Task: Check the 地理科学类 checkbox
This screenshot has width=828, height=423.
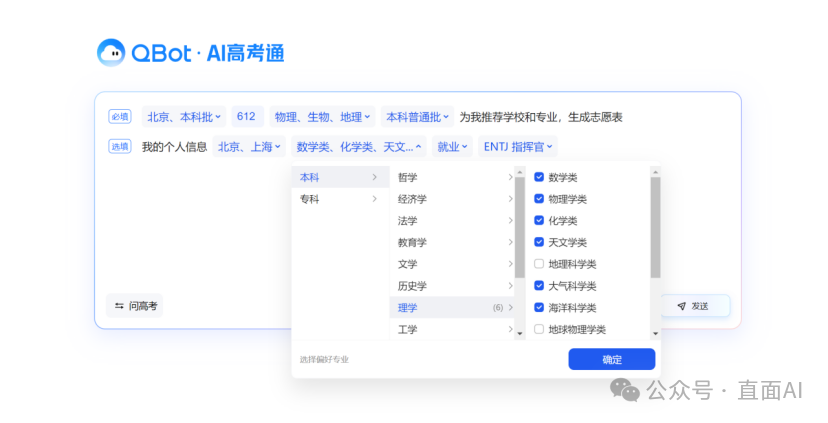Action: coord(539,264)
